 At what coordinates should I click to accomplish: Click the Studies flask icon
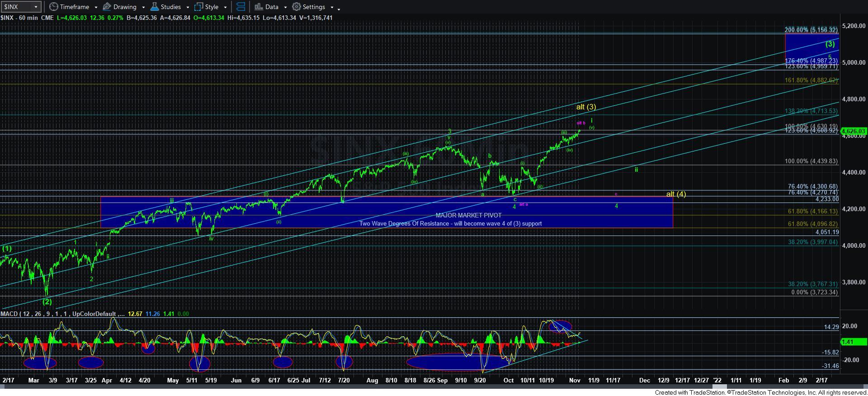[155, 7]
